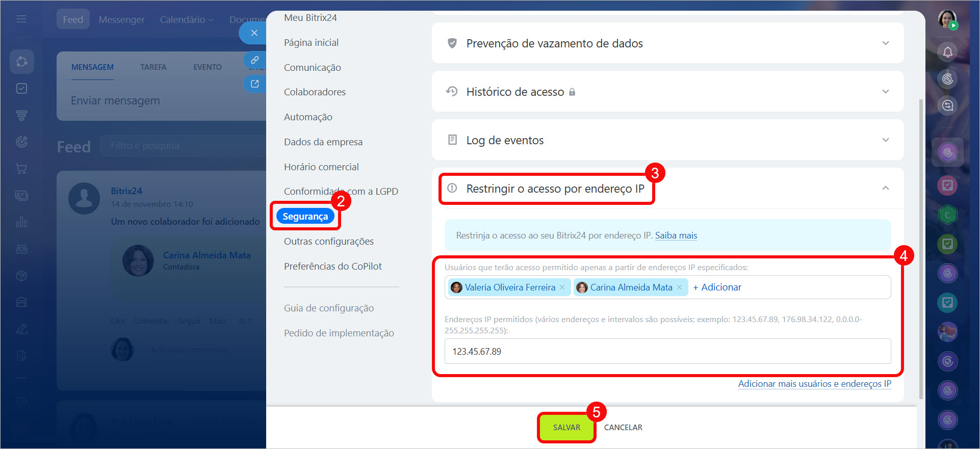Open the user profile avatar
The image size is (980, 449).
947,19
